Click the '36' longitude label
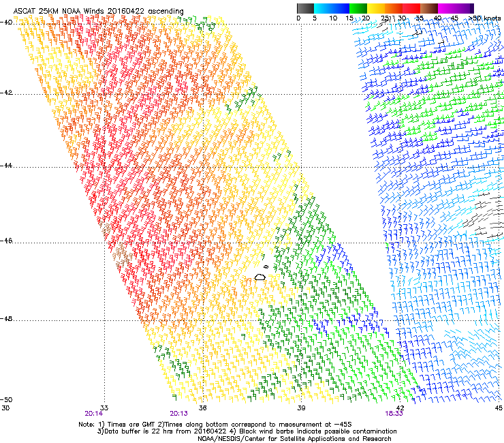 pyautogui.click(x=202, y=408)
